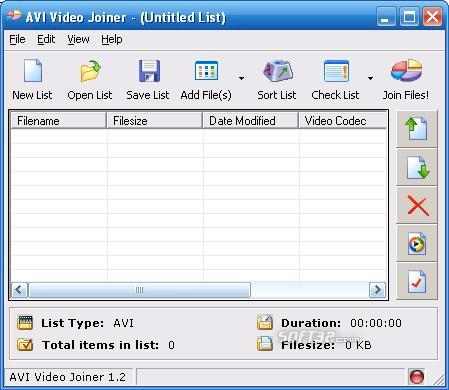Expand the Check List dropdown arrow

click(x=370, y=78)
